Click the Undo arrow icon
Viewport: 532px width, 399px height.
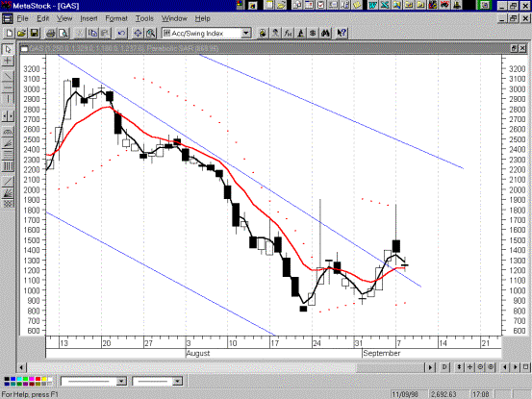tap(121, 34)
